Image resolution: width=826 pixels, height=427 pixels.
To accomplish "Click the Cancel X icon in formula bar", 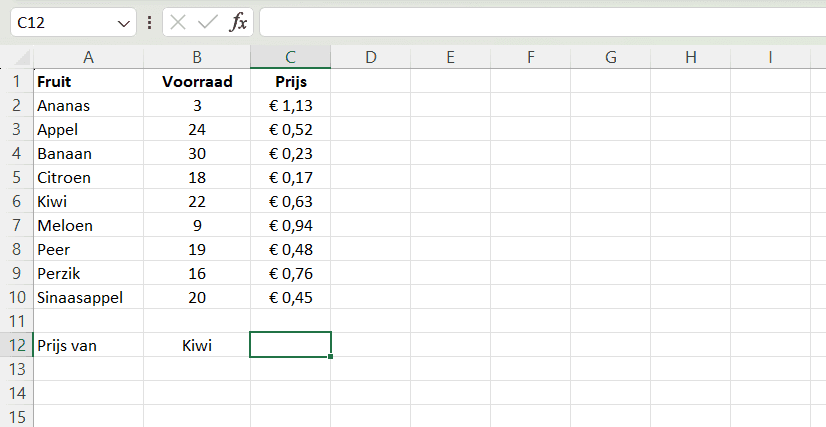I will point(178,22).
